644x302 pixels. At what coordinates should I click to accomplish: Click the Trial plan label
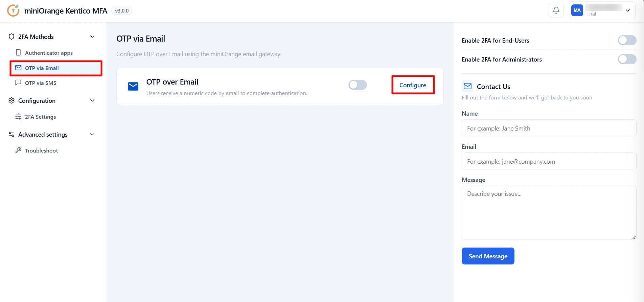[591, 14]
